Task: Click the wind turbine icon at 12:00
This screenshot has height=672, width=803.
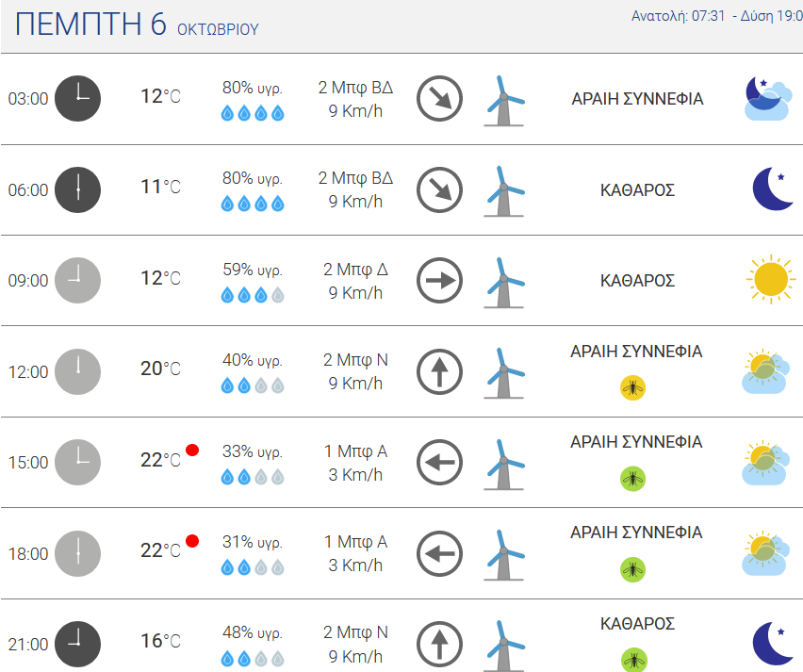Action: tap(504, 373)
